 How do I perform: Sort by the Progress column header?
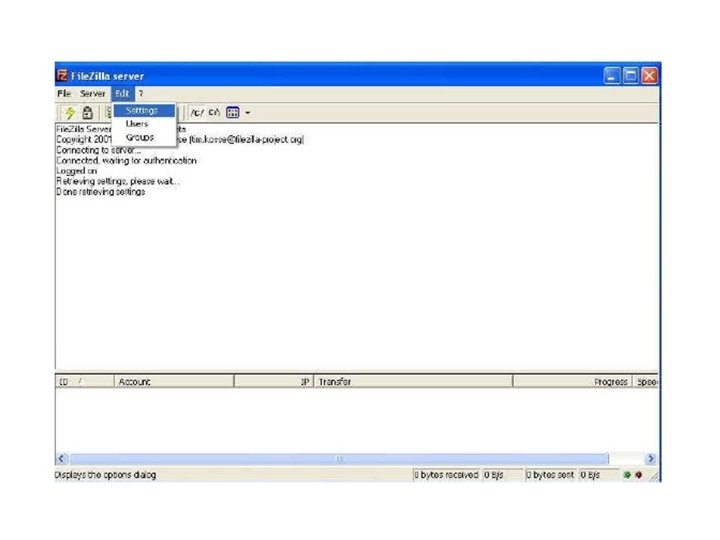pyautogui.click(x=572, y=382)
